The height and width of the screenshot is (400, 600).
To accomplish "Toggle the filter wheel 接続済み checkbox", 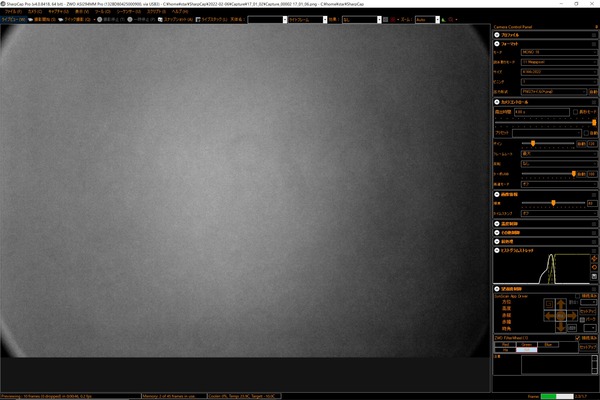I will (577, 338).
